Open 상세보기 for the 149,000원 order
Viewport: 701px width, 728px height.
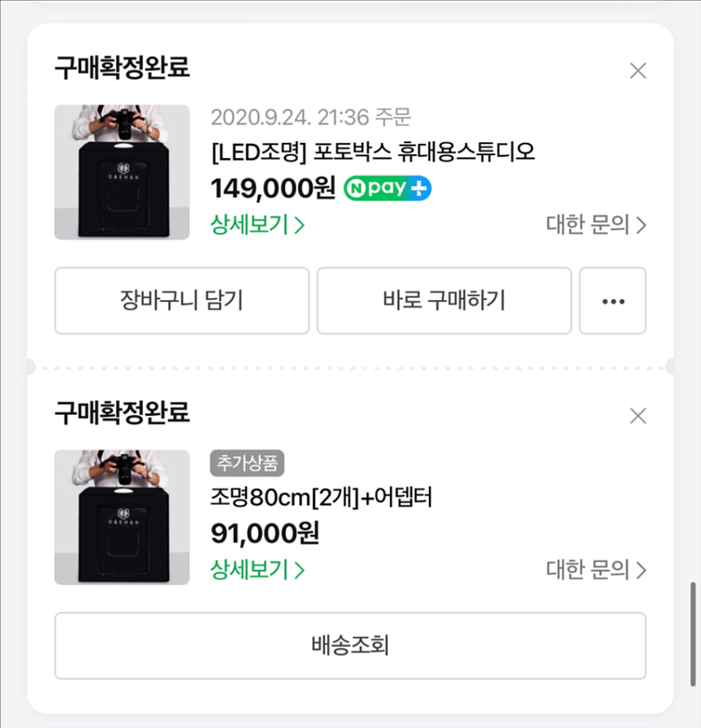[x=257, y=225]
